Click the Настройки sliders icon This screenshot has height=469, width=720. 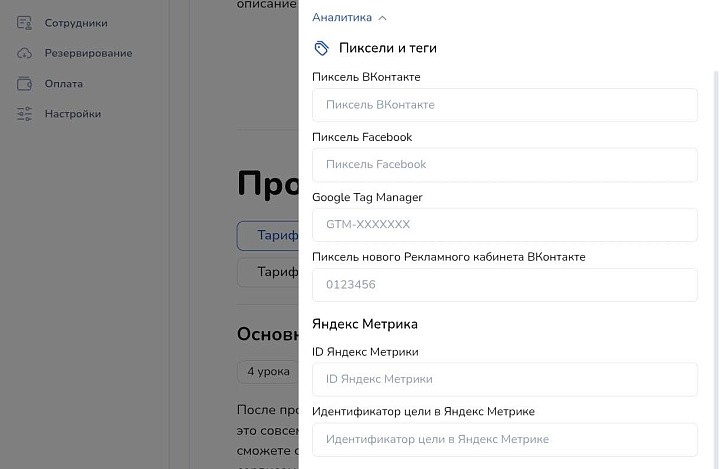click(25, 114)
